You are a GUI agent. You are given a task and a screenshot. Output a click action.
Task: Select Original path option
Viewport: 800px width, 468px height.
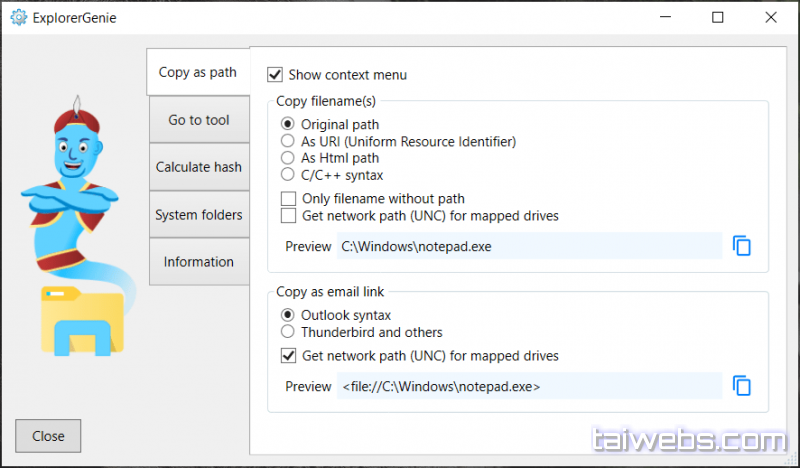click(x=288, y=124)
